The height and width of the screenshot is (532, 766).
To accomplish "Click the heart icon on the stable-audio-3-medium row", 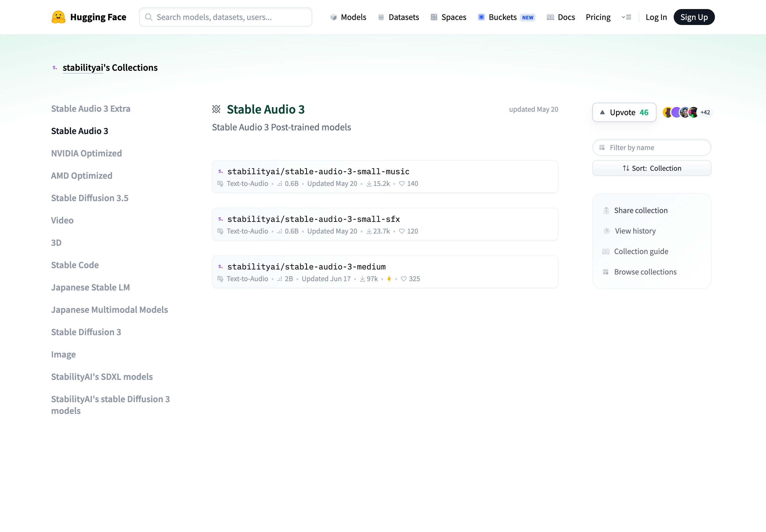I will (x=404, y=279).
